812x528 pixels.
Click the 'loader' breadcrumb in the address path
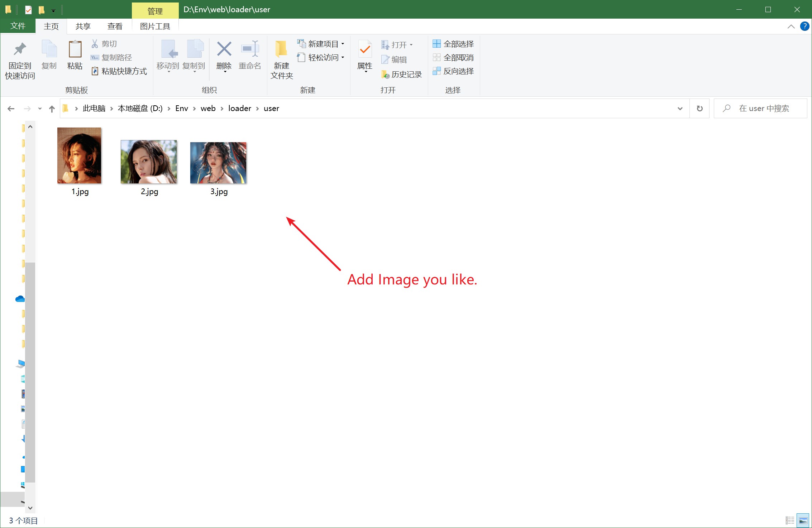coord(239,109)
